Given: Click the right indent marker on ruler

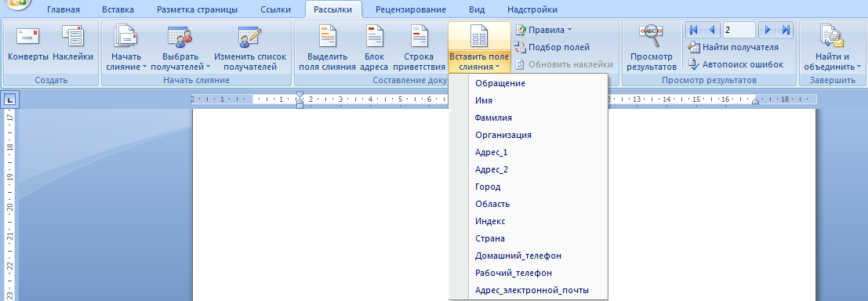Looking at the screenshot, I should click(755, 100).
